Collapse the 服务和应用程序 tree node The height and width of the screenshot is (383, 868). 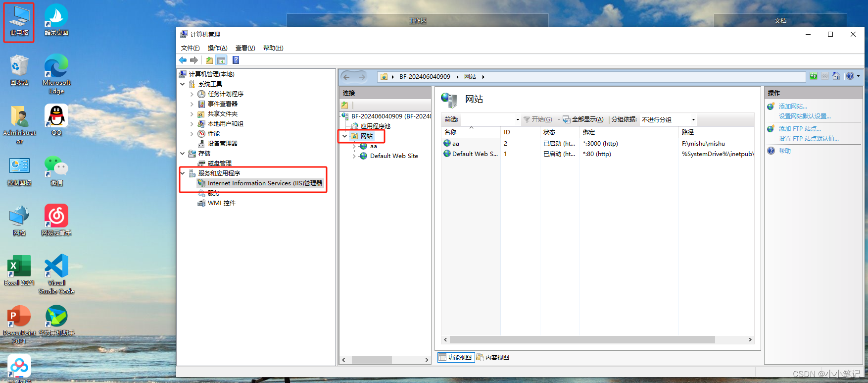(183, 173)
